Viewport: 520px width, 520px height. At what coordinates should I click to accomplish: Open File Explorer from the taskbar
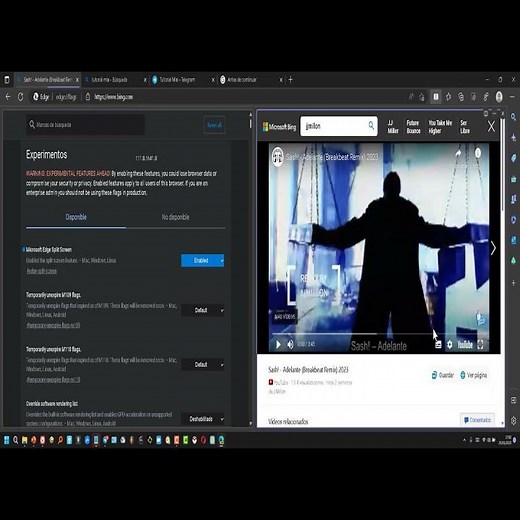[25, 440]
